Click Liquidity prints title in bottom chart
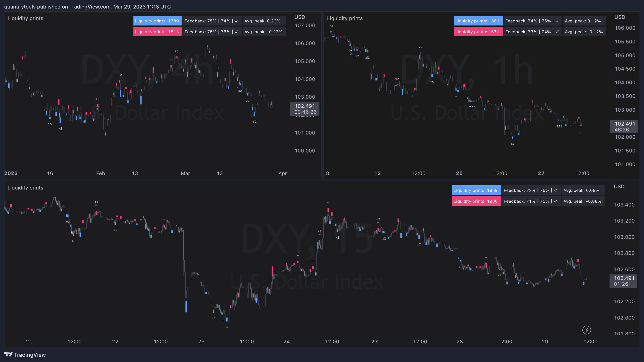The width and height of the screenshot is (644, 362). coord(25,188)
